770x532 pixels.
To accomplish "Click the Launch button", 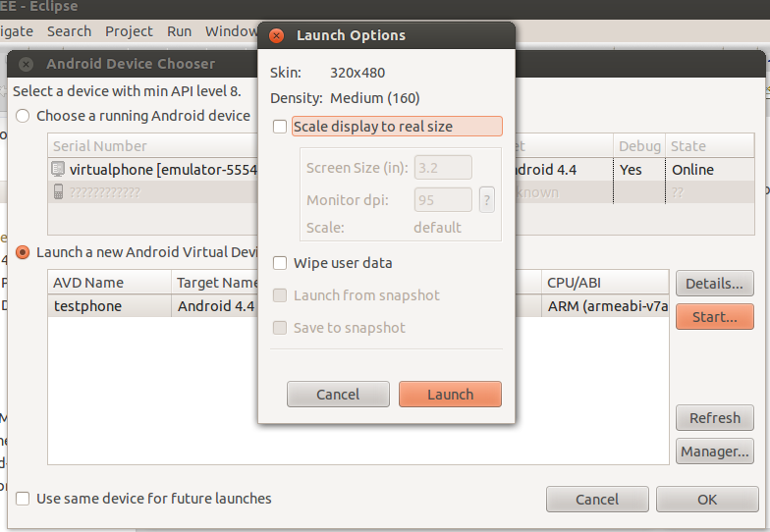I will [x=450, y=395].
